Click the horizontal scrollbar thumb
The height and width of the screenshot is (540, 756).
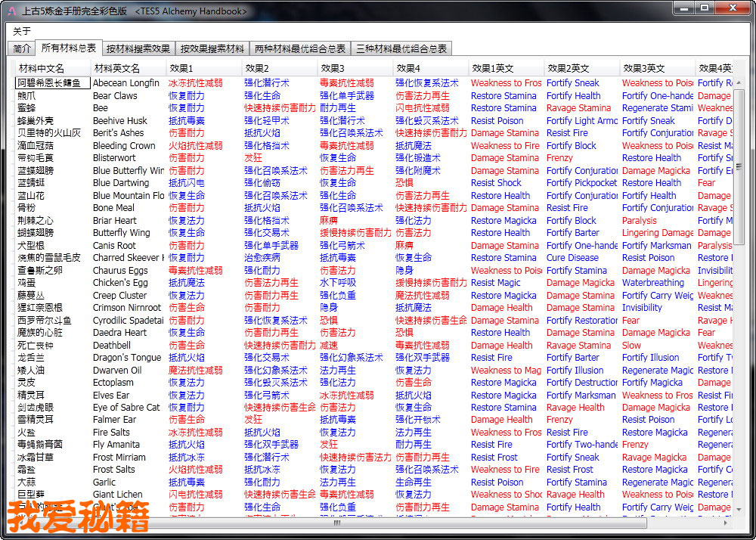coord(336,523)
